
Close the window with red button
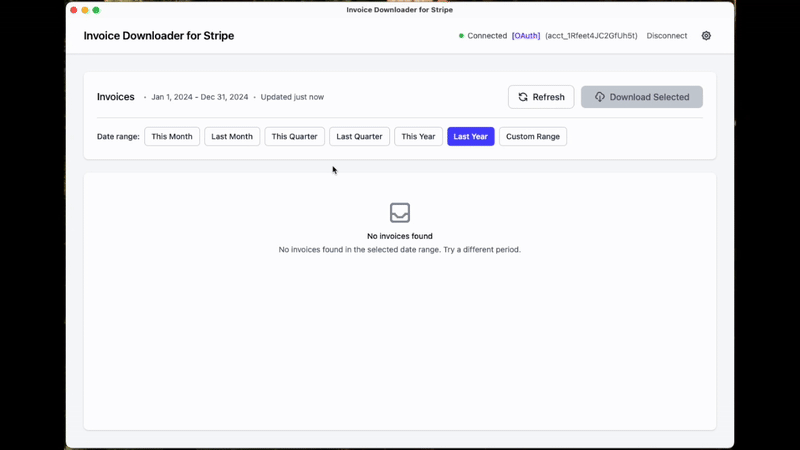[x=73, y=10]
